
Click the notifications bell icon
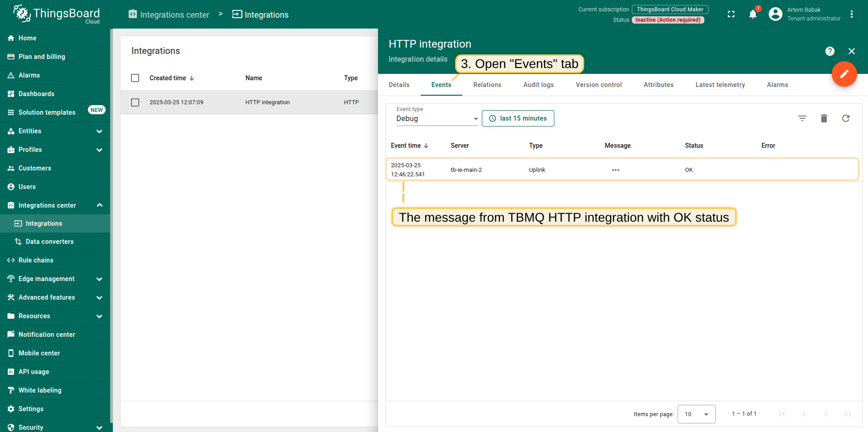point(753,15)
